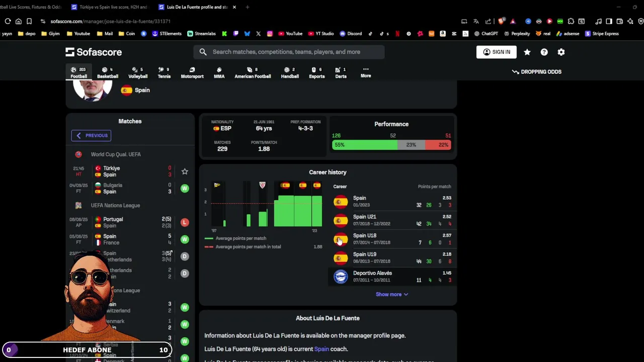
Task: Click the search matches input field
Action: [289, 52]
